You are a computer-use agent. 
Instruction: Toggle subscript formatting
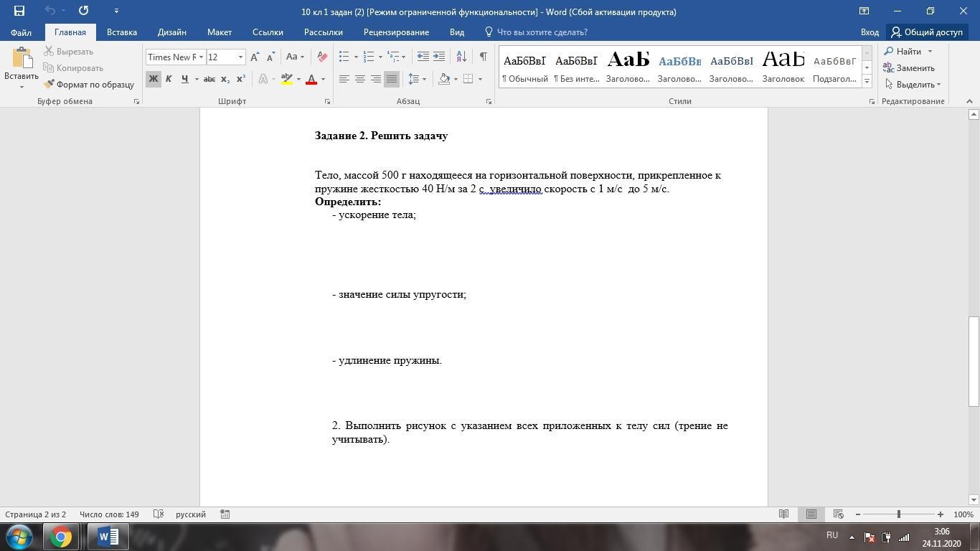(x=225, y=79)
